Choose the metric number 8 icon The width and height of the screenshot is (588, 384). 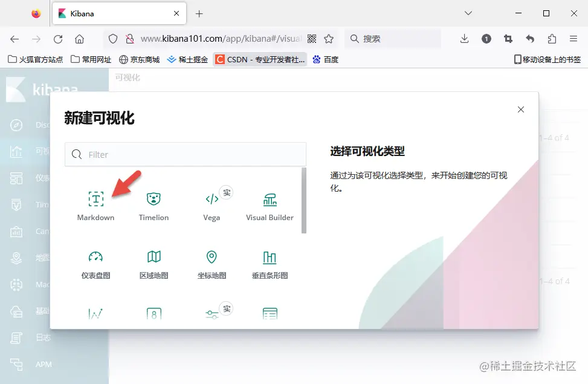click(x=153, y=313)
